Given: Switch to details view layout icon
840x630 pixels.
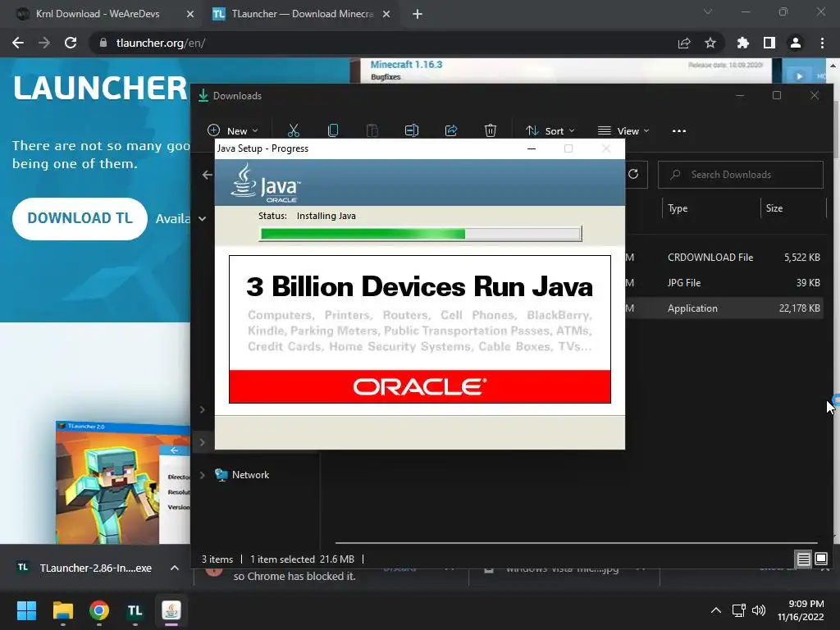Looking at the screenshot, I should 804,559.
